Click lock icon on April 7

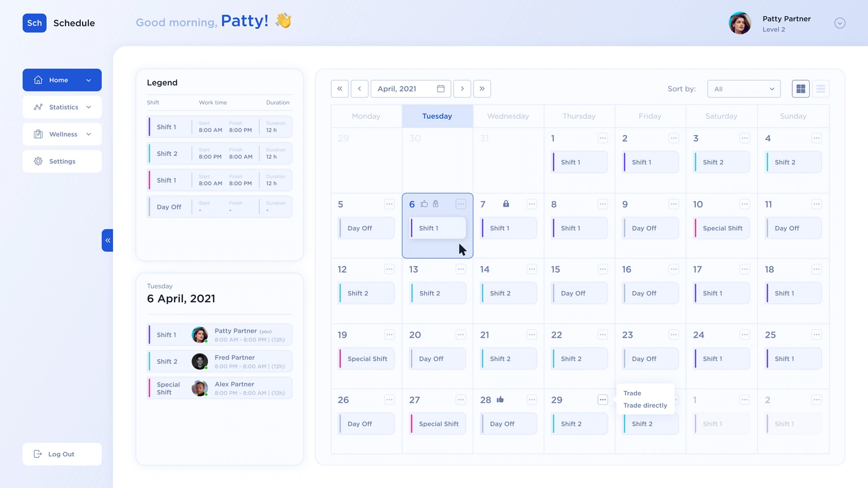pos(506,204)
